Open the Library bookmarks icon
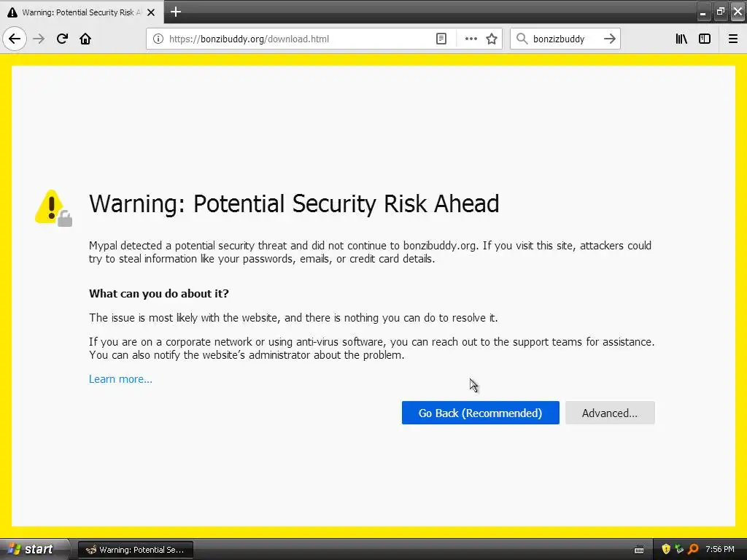This screenshot has height=560, width=747. [681, 39]
